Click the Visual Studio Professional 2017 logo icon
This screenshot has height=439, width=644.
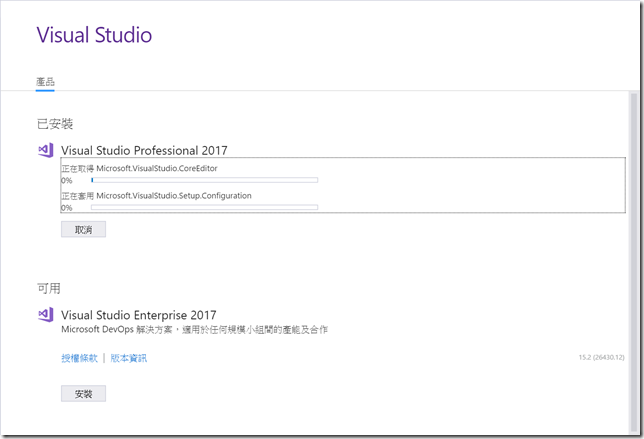pyautogui.click(x=46, y=150)
